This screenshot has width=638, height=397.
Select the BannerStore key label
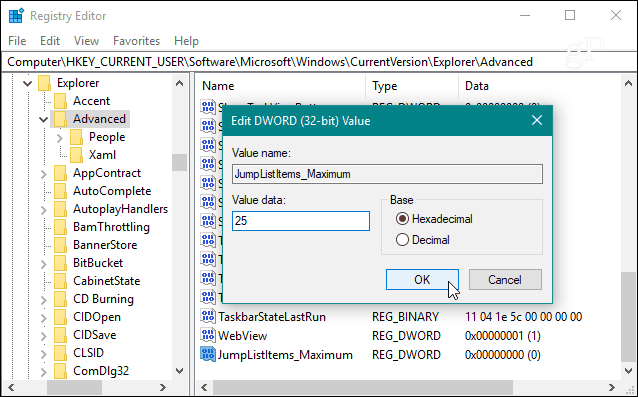(105, 245)
